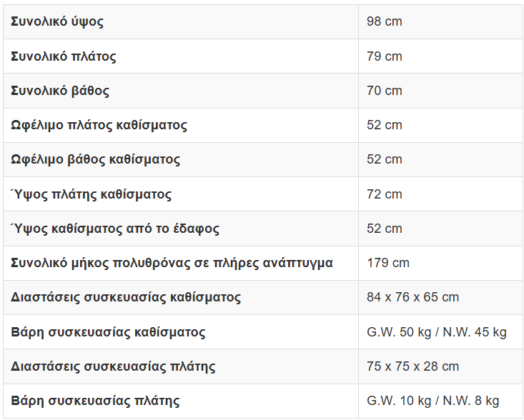Click the 'Ύψος καθίσματος από το έδαφος' label
The image size is (524, 420).
(x=115, y=229)
